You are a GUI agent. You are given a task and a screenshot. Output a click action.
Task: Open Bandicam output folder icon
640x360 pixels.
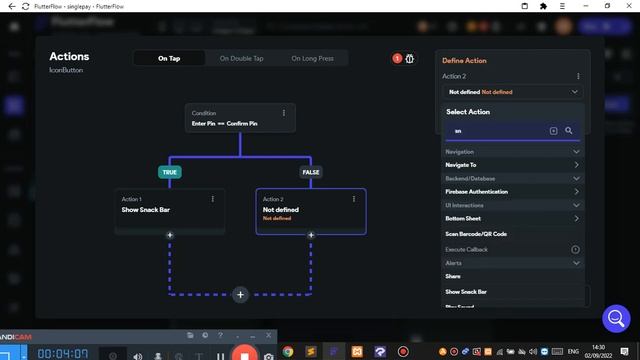[x=190, y=335]
